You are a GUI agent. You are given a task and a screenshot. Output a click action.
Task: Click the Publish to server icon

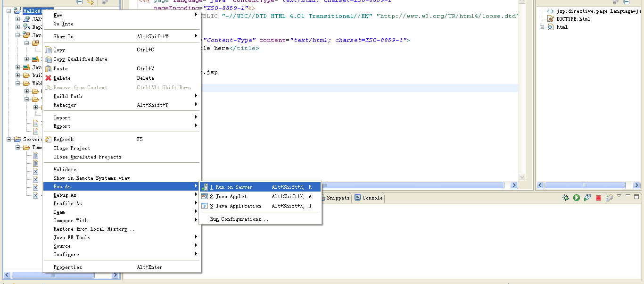click(x=609, y=198)
